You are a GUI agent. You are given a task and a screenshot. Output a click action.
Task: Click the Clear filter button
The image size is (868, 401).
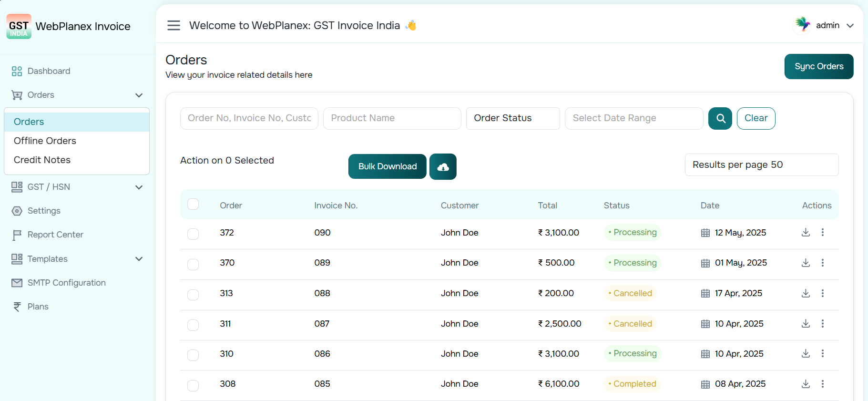point(756,118)
